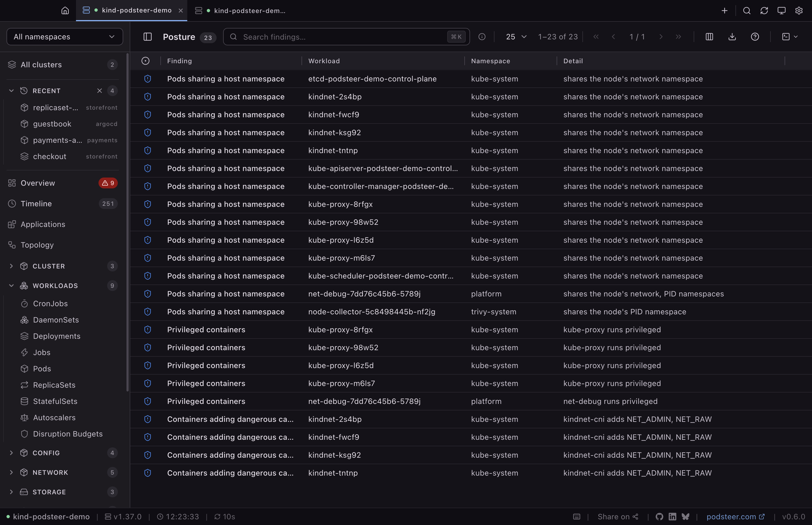Screen dimensions: 812x525
Task: Clear recent items with X icon
Action: [x=99, y=91]
